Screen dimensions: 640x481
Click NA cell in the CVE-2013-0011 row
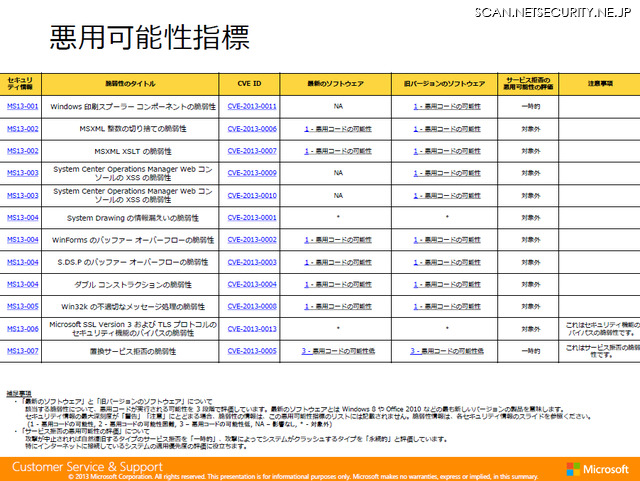[338, 106]
